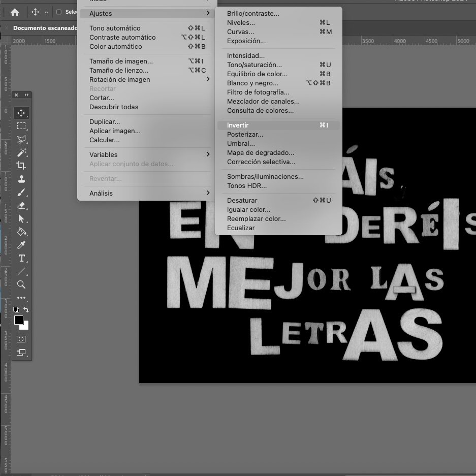Choose Umbral from the submenu
This screenshot has height=476, width=476.
[278, 143]
